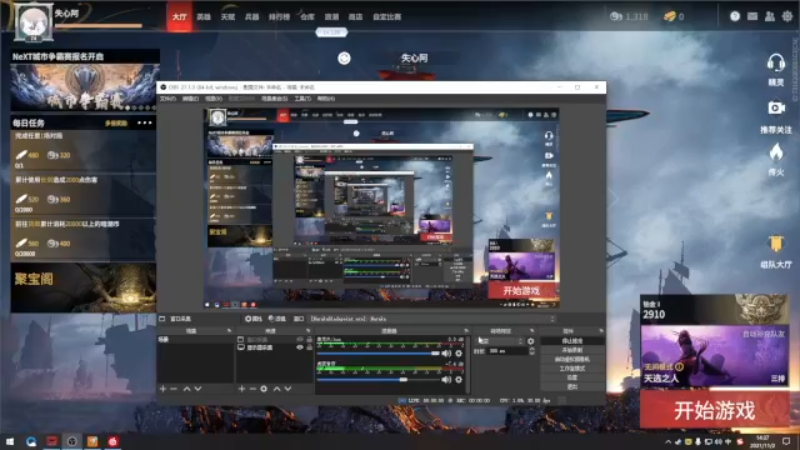This screenshot has width=800, height=450.
Task: Mute the 桌面音频 channel speaker
Action: pyautogui.click(x=446, y=380)
